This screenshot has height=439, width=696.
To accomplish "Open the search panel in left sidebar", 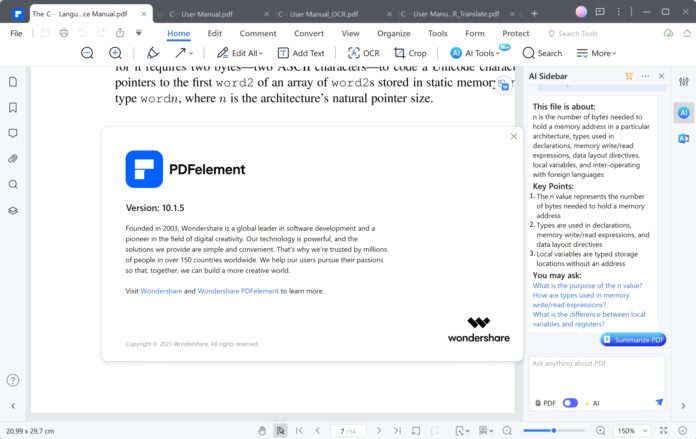I will (13, 184).
